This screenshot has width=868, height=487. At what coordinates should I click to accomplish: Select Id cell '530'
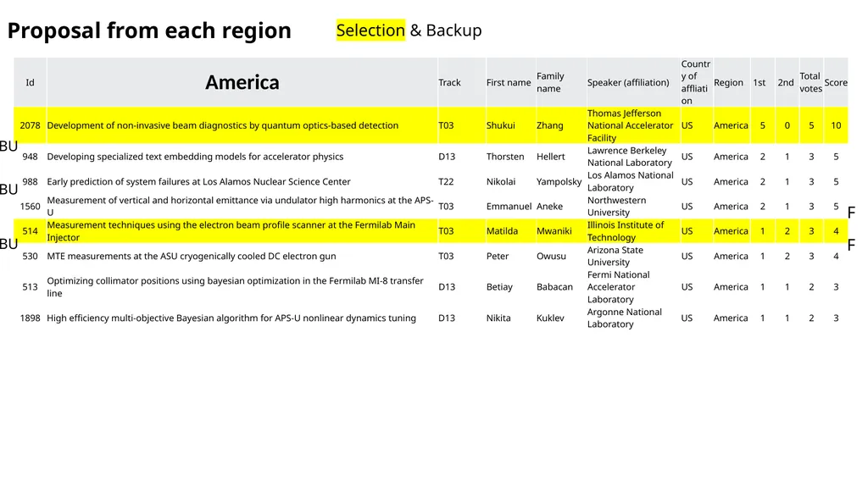click(30, 257)
